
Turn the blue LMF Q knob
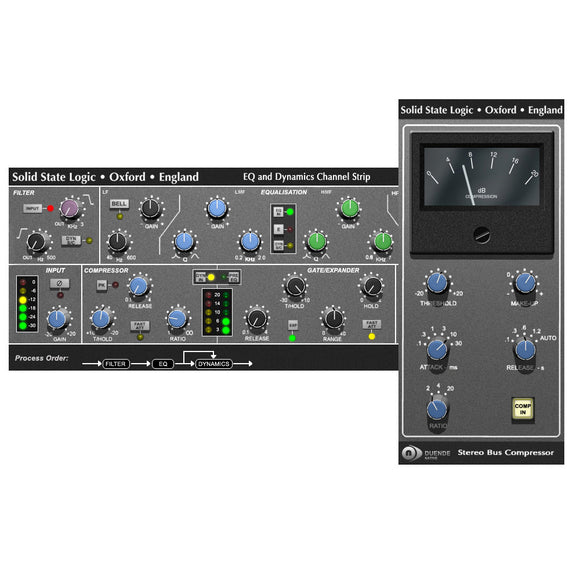coord(184,242)
